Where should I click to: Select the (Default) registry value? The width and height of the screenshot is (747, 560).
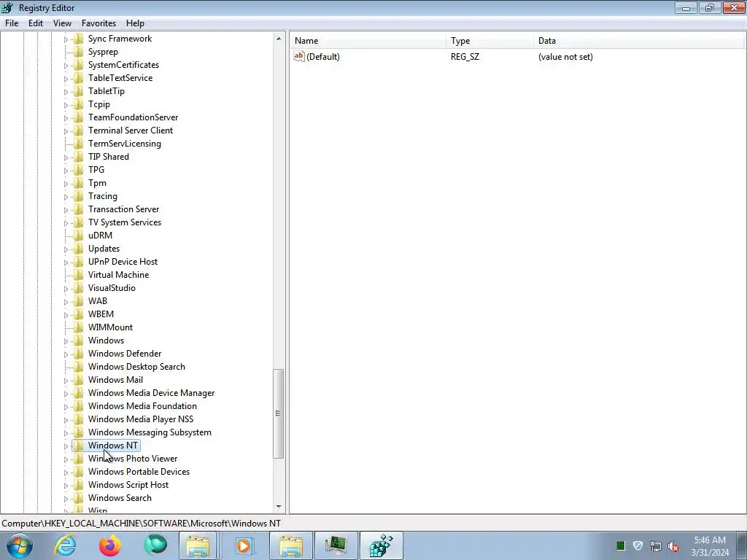(323, 57)
